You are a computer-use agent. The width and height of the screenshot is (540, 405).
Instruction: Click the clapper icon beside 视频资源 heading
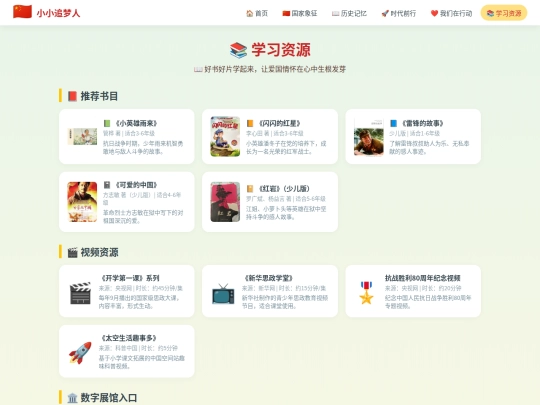tap(72, 252)
